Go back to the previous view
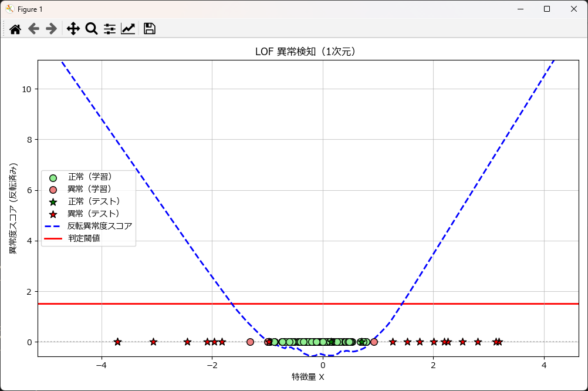 pos(33,29)
